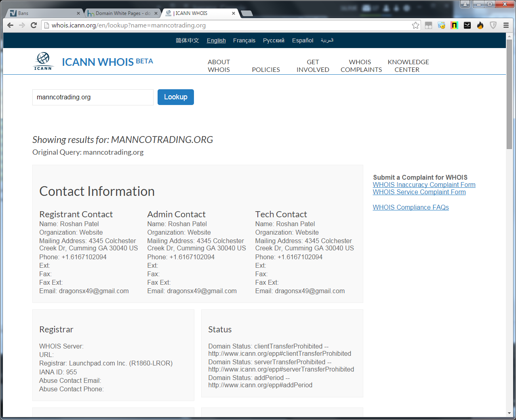Go back using the browser back arrow
Image resolution: width=516 pixels, height=420 pixels.
click(11, 25)
